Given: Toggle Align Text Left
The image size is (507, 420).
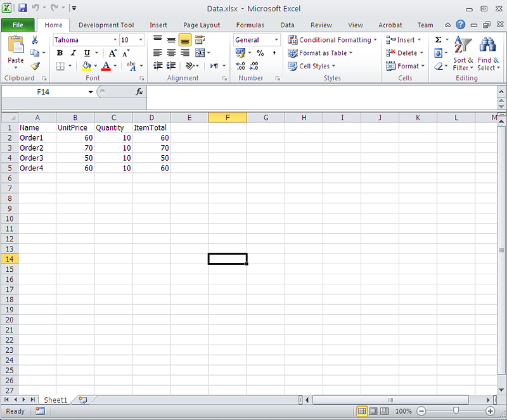Looking at the screenshot, I should tap(158, 53).
